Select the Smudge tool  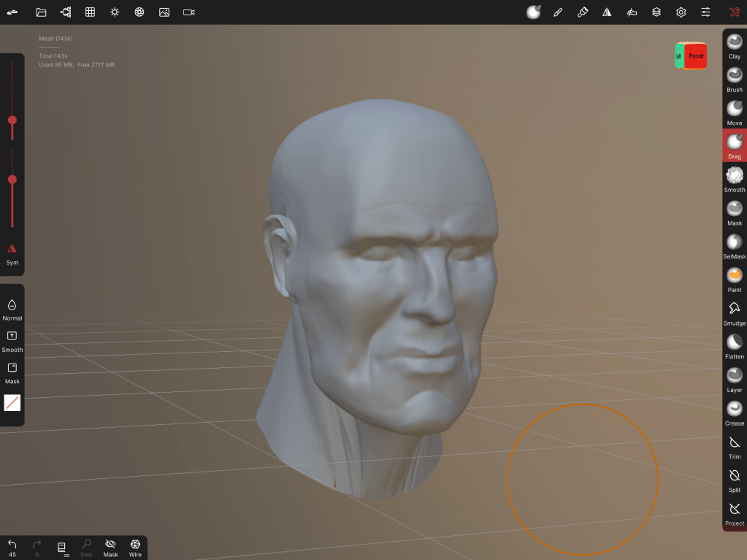point(734,312)
